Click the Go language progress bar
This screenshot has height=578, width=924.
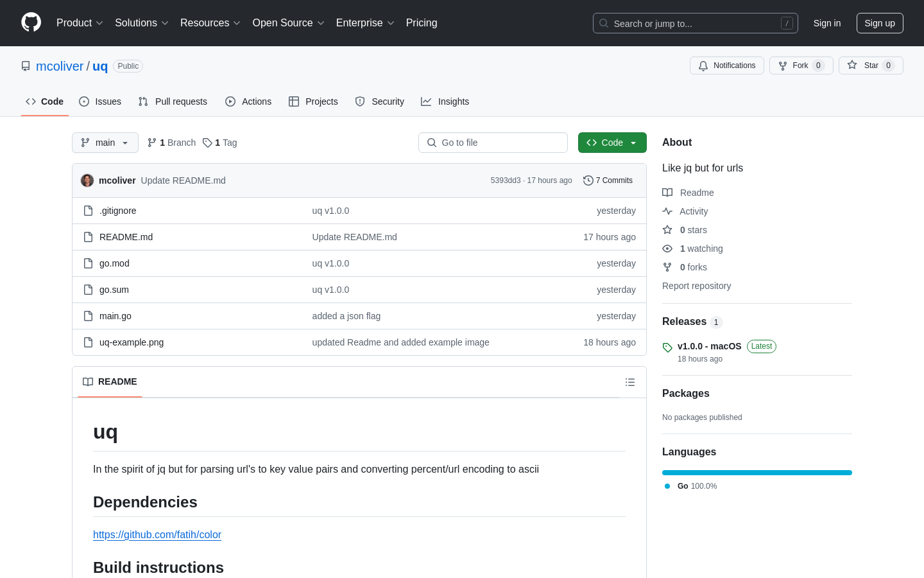pos(757,473)
